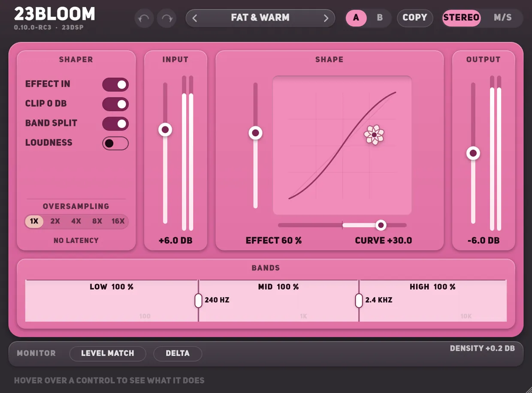Click the HIGH 100 % band
532x393 pixels.
pos(433,300)
